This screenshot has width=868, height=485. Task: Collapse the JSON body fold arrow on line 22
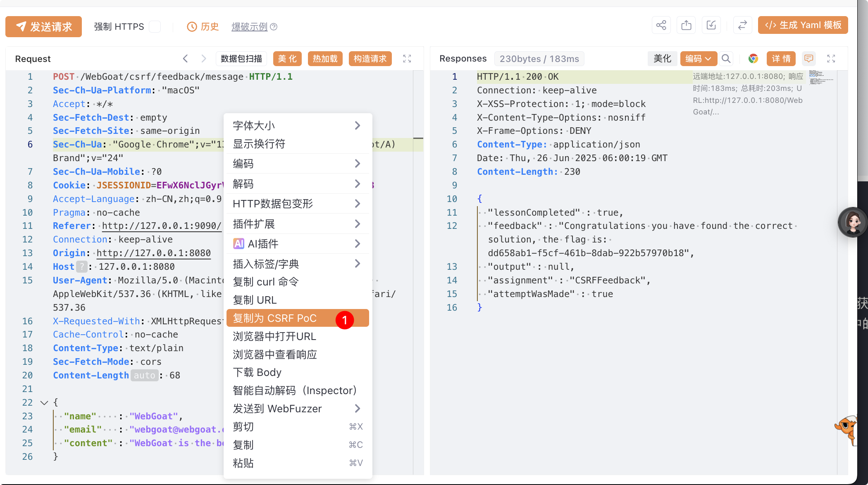[x=44, y=402]
